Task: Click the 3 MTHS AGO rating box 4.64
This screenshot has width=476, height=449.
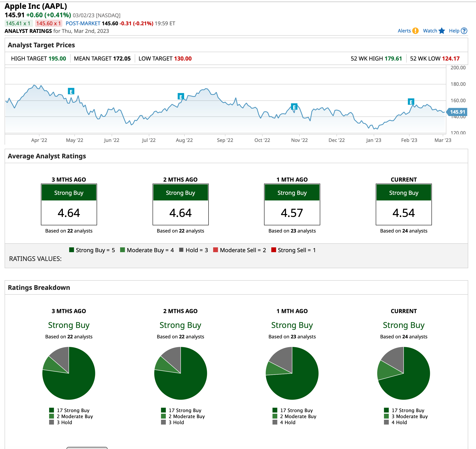Action: pyautogui.click(x=69, y=205)
